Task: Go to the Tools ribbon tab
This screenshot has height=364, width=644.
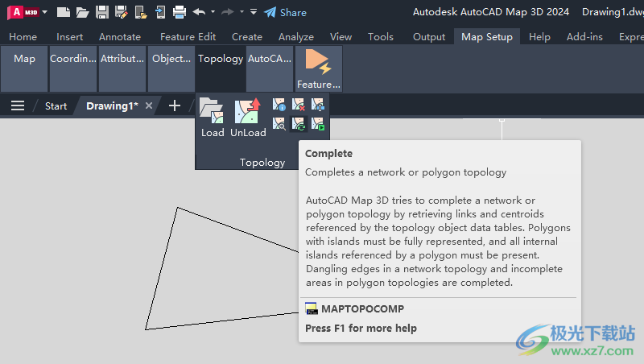Action: click(x=381, y=37)
